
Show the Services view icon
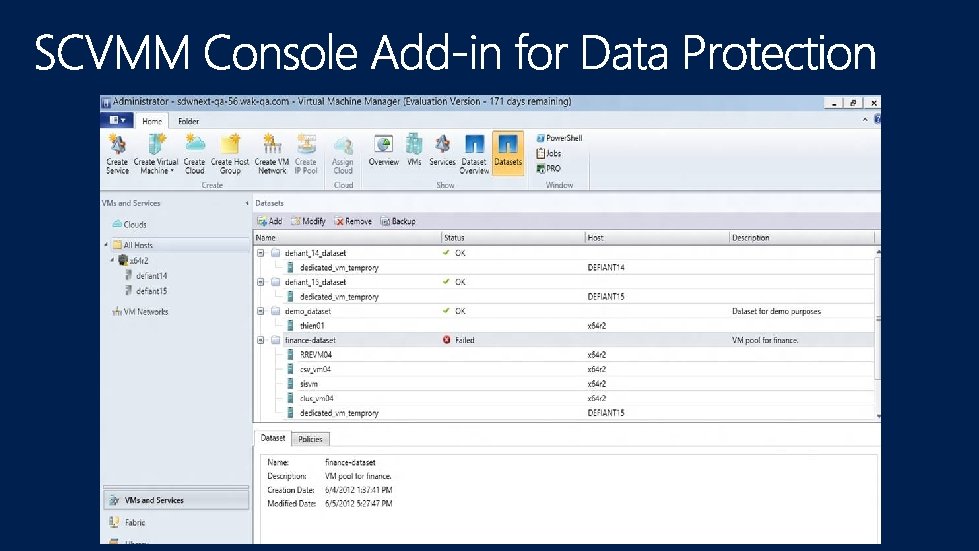tap(442, 150)
